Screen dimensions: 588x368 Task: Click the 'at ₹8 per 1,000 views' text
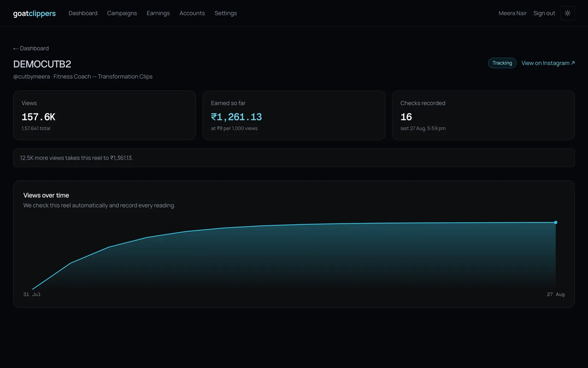tap(234, 128)
